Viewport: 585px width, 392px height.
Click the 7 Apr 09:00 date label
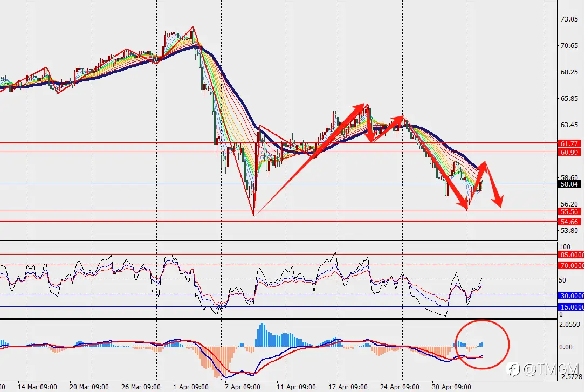(x=243, y=387)
